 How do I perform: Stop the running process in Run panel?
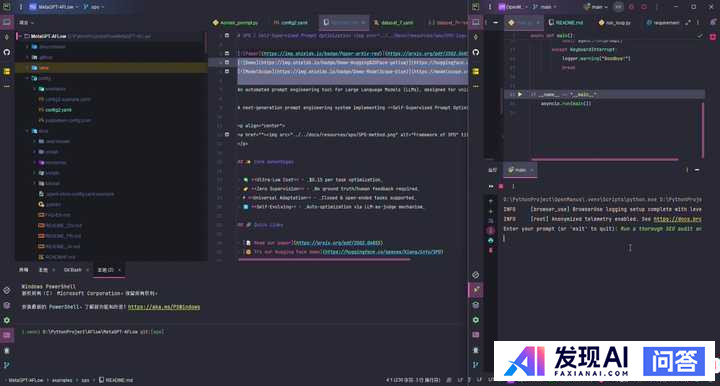[501, 186]
